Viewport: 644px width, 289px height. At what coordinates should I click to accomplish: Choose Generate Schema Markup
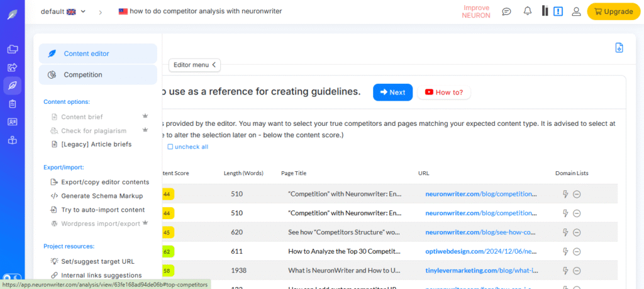tap(96, 196)
